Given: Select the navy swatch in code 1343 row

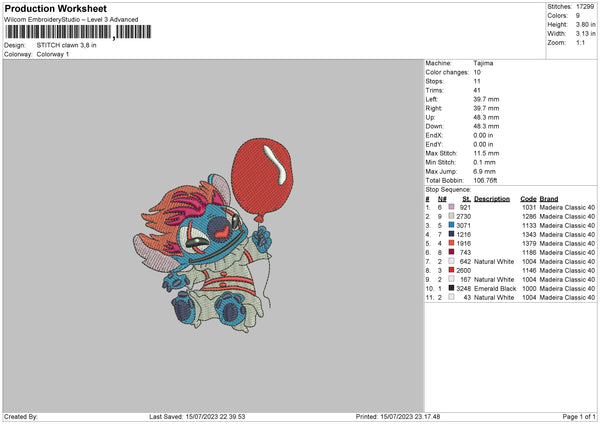Looking at the screenshot, I should 451,234.
